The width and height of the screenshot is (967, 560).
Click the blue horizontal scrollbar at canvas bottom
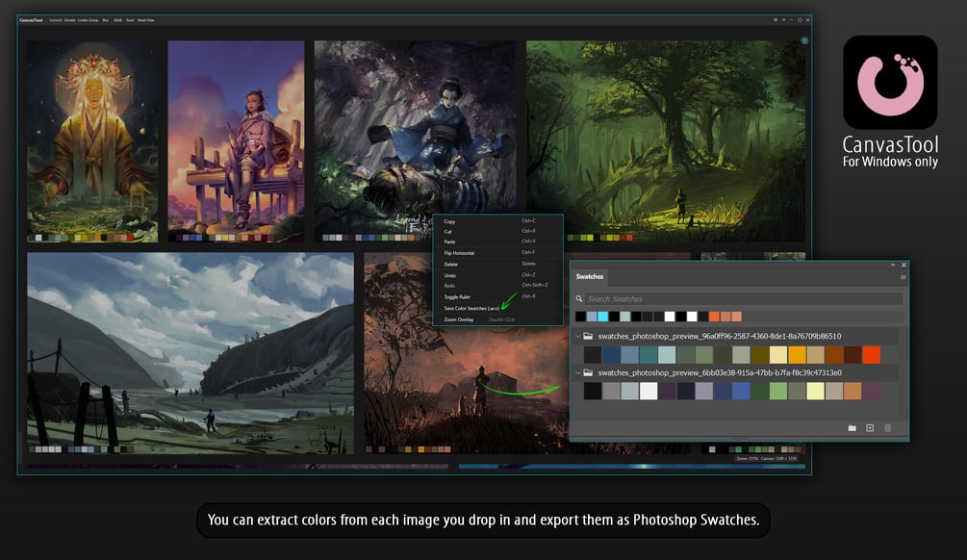point(632,467)
